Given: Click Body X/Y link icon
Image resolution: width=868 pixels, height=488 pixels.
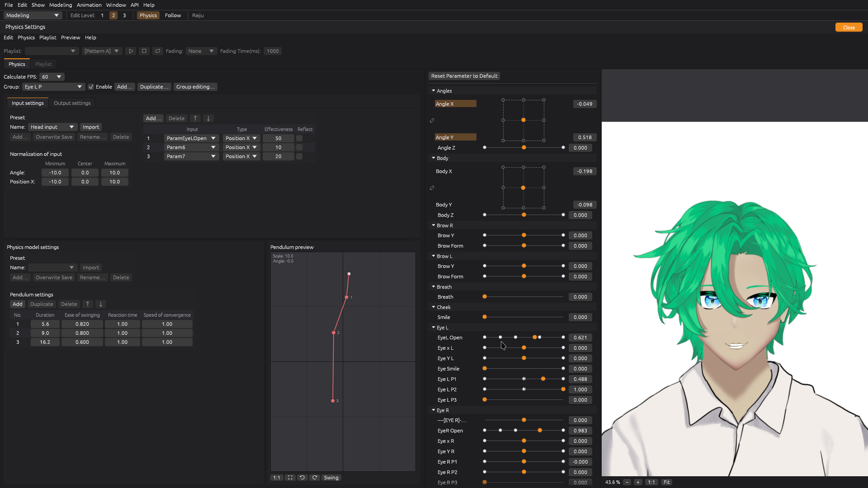Looking at the screenshot, I should pos(432,188).
